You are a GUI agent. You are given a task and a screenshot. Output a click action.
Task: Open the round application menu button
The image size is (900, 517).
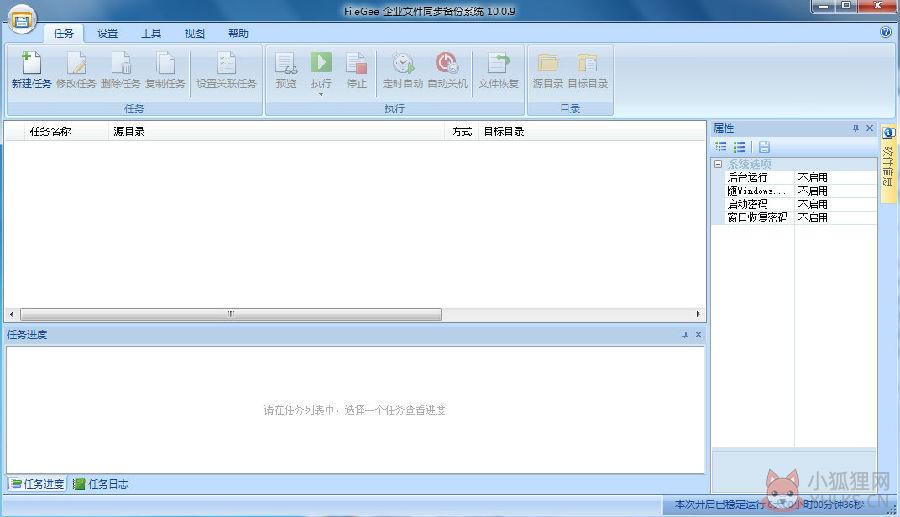22,21
